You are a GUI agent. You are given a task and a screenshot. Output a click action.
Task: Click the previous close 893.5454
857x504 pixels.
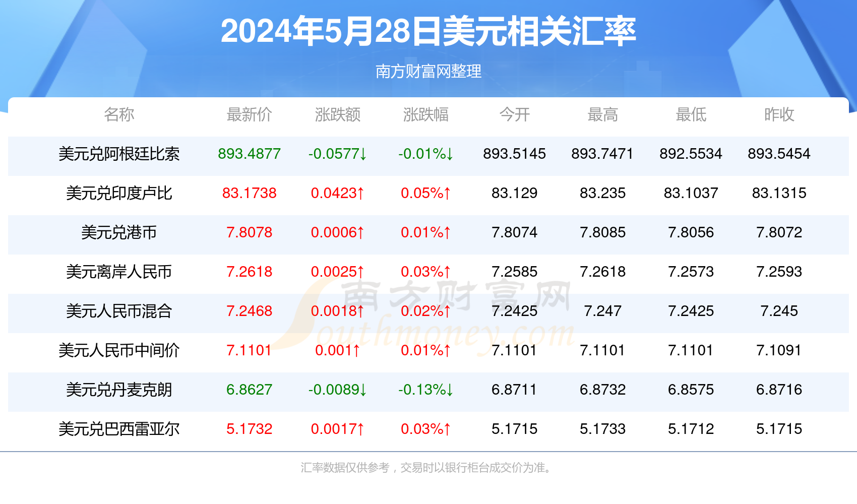[779, 154]
